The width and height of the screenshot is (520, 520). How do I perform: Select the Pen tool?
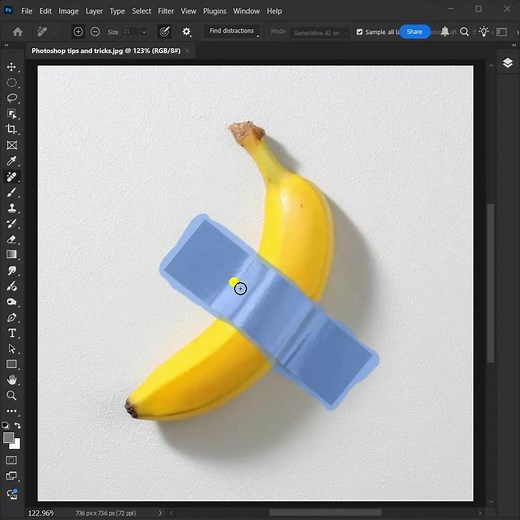tap(12, 317)
